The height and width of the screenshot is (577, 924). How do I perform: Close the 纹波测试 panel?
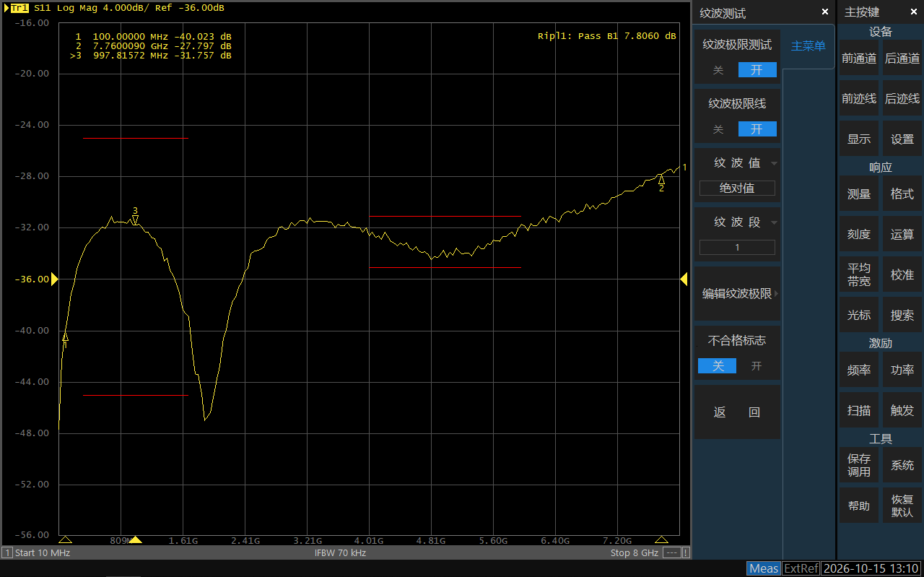(x=825, y=12)
